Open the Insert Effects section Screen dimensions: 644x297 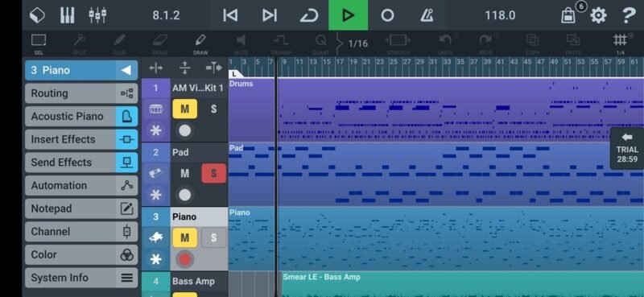click(81, 139)
